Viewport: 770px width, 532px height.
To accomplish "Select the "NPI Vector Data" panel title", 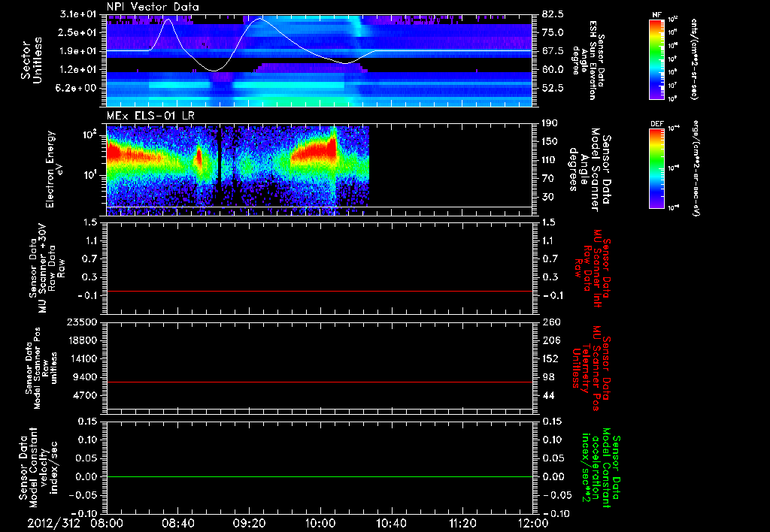I will coord(153,7).
